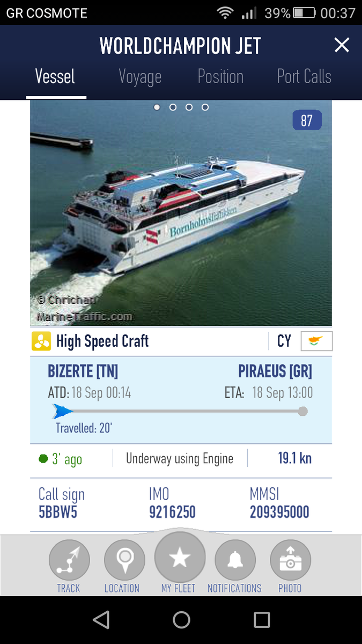Tap the Cyprus flag icon
This screenshot has height=644, width=362.
pos(316,341)
